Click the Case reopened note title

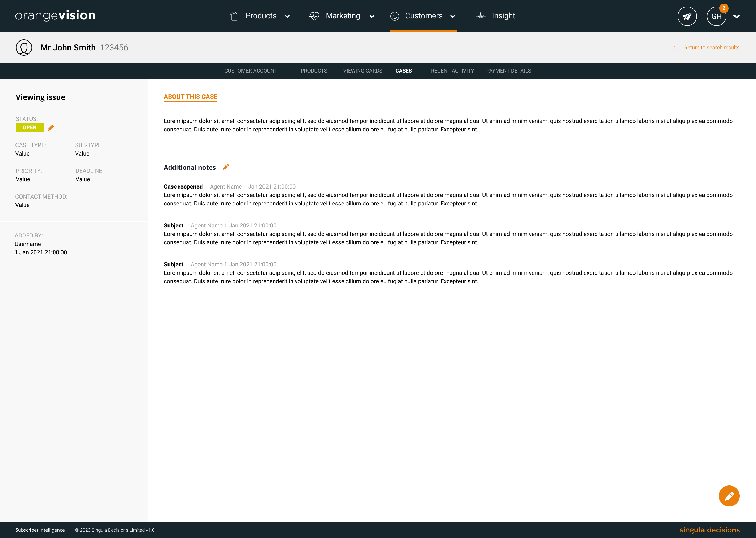(183, 187)
